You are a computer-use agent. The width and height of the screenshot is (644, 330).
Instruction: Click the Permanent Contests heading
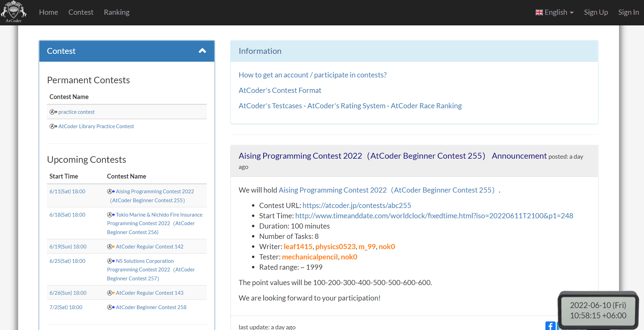[x=88, y=80]
